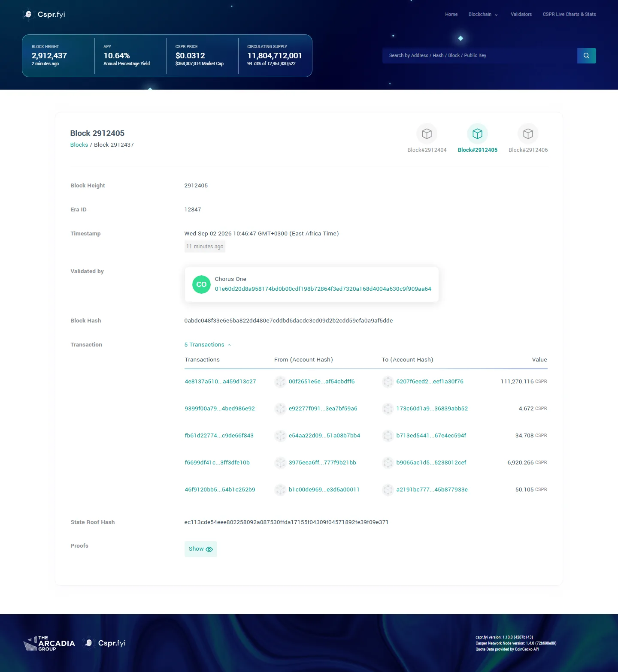Image resolution: width=618 pixels, height=672 pixels.
Task: Open the Validators page
Action: point(521,14)
